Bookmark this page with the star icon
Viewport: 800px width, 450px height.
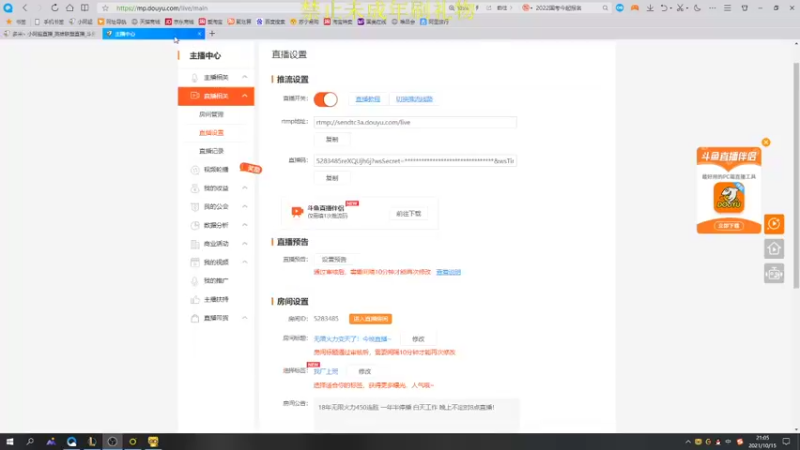(106, 8)
